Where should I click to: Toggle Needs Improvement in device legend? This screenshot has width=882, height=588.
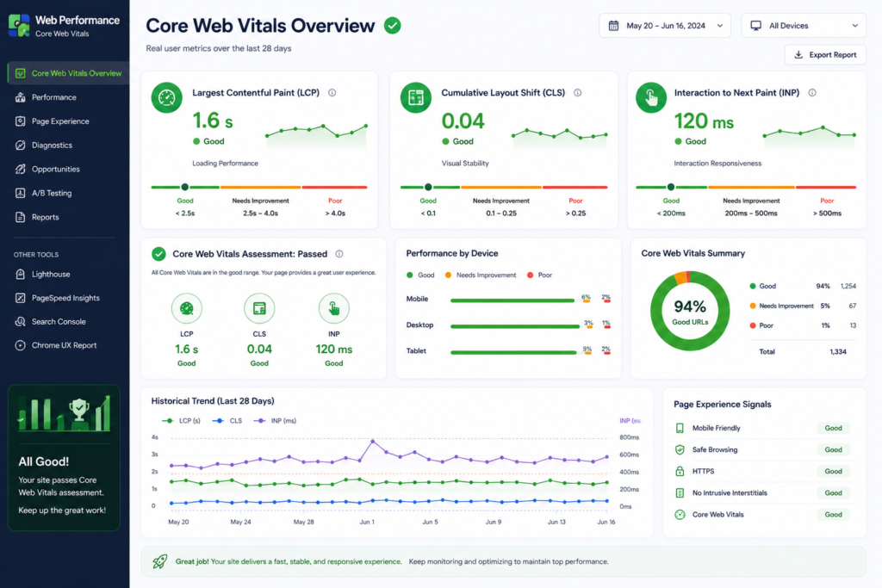pyautogui.click(x=481, y=275)
